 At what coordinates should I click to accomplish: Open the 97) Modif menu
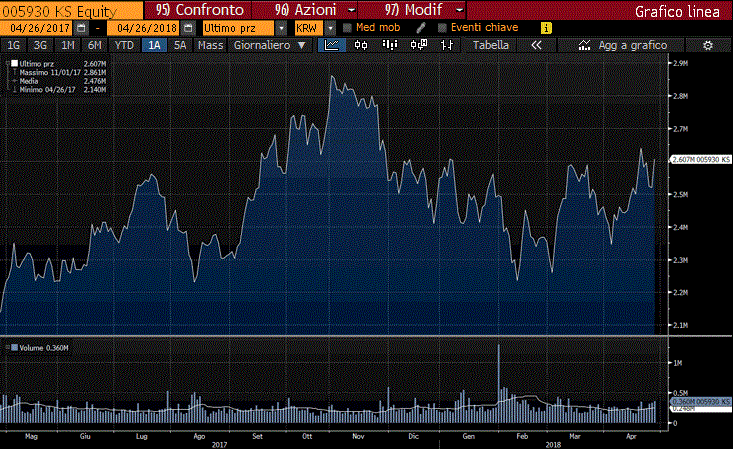[412, 10]
